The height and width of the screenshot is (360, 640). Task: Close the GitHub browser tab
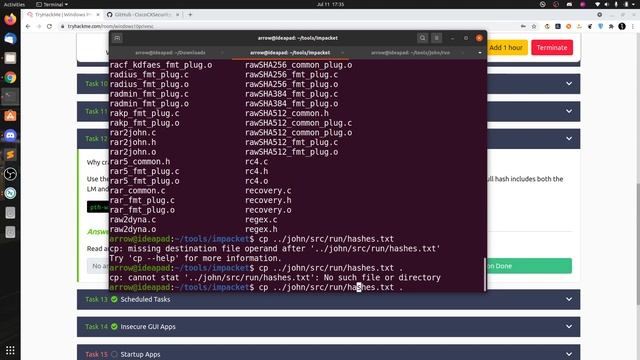(178, 15)
